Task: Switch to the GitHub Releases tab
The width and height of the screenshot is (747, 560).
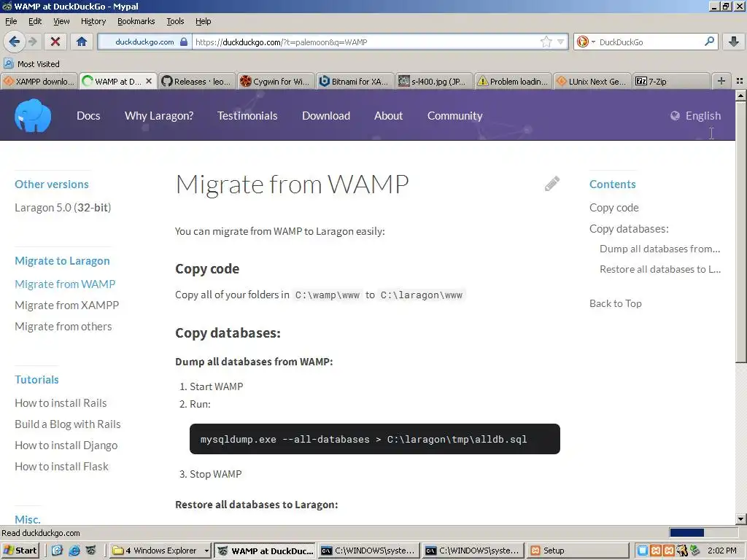Action: point(196,82)
